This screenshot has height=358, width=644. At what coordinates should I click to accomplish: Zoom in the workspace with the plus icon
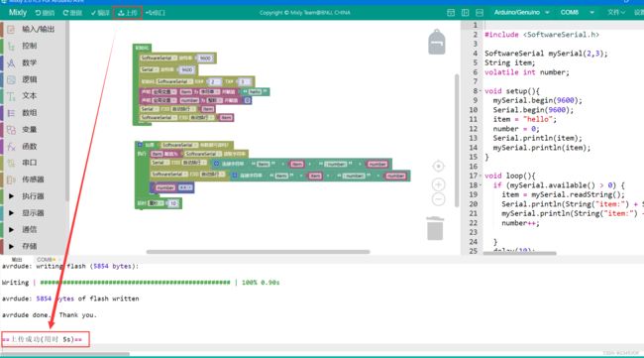(438, 184)
